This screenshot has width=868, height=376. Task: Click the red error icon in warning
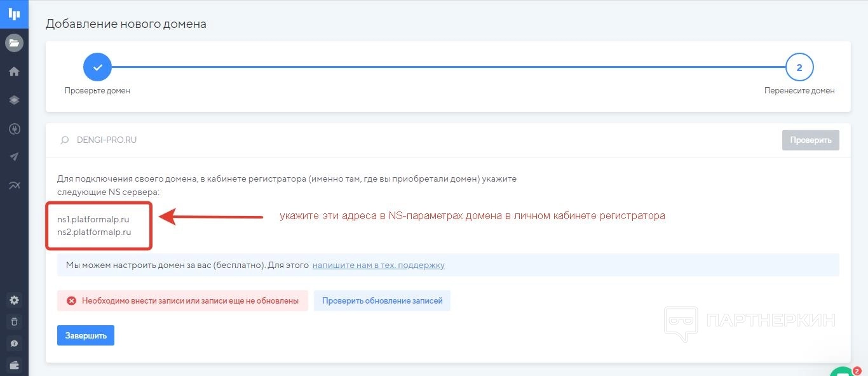[71, 301]
